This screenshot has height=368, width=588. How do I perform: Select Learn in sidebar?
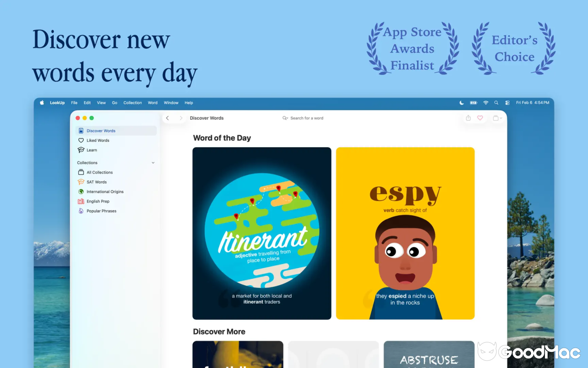[x=116, y=150]
